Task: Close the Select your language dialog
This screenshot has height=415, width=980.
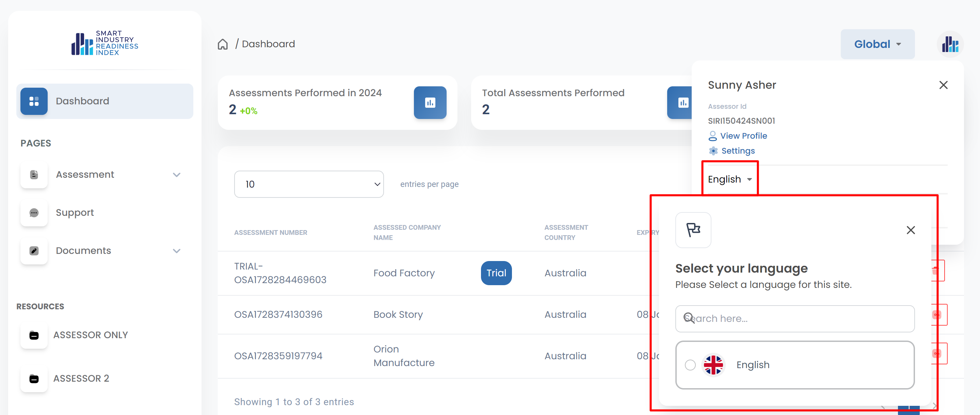Action: tap(910, 230)
